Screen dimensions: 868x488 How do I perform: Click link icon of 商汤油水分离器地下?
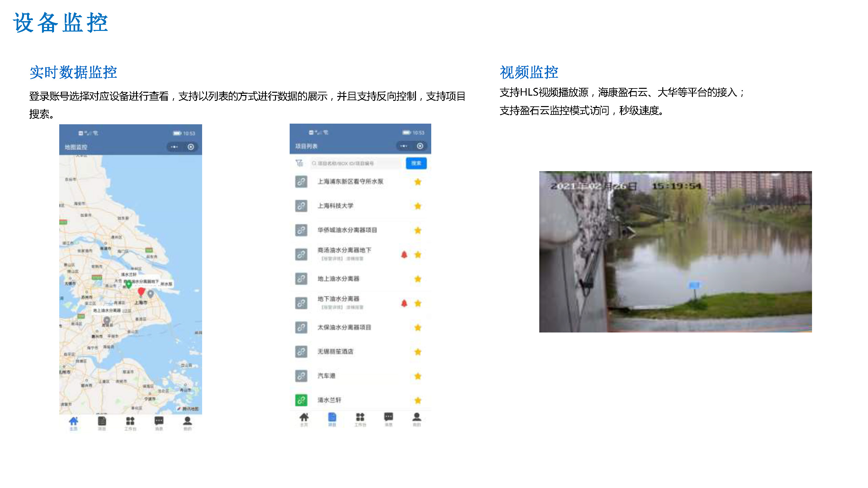301,254
